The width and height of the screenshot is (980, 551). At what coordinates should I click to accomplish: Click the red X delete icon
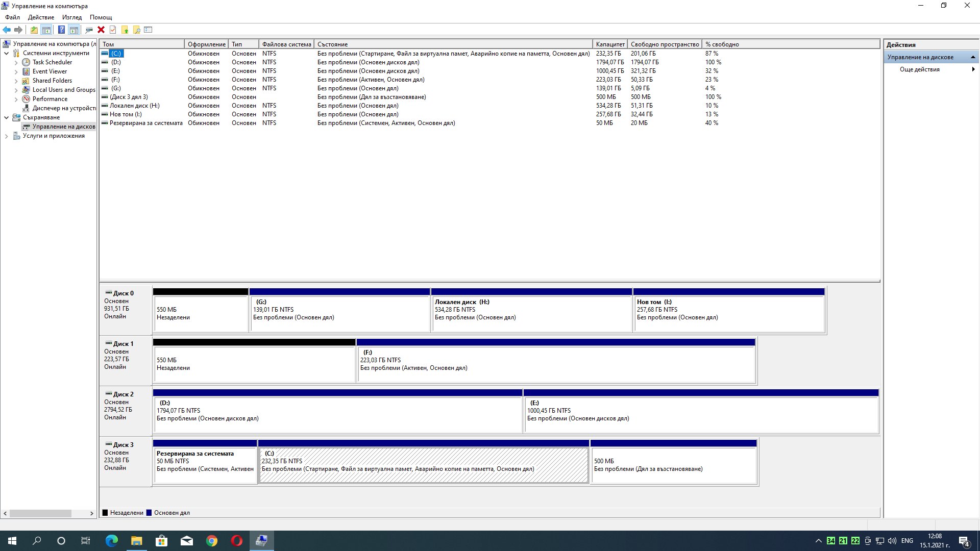101,30
